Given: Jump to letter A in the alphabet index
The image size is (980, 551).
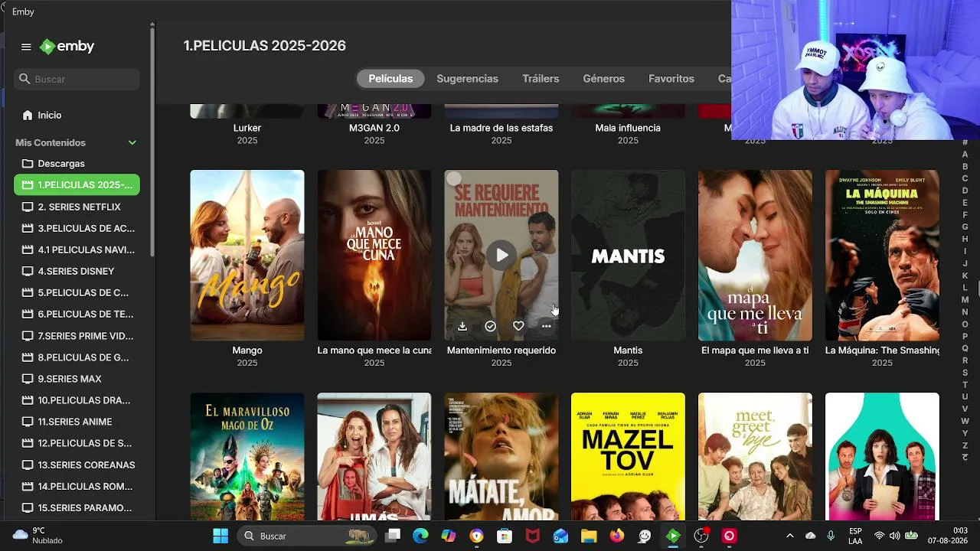Looking at the screenshot, I should coord(965,155).
